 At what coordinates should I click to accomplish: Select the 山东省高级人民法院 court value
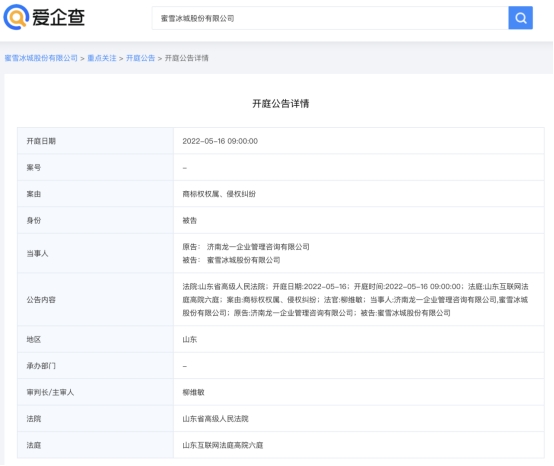coord(216,419)
